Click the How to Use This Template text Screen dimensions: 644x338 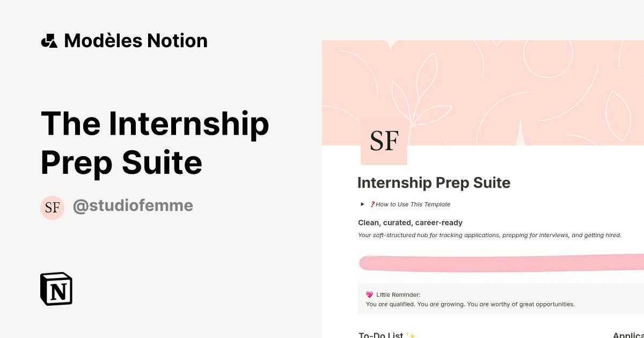[x=413, y=204]
